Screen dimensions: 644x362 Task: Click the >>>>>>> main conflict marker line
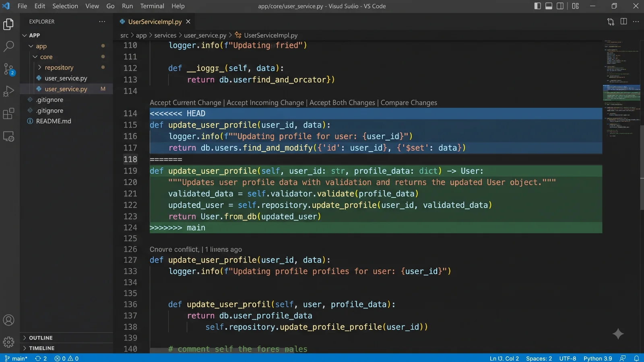point(376,228)
